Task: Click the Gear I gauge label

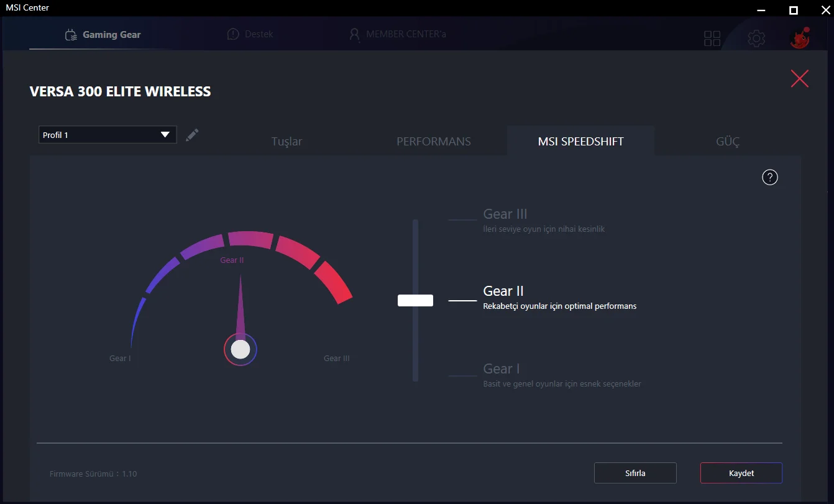Action: pos(120,359)
